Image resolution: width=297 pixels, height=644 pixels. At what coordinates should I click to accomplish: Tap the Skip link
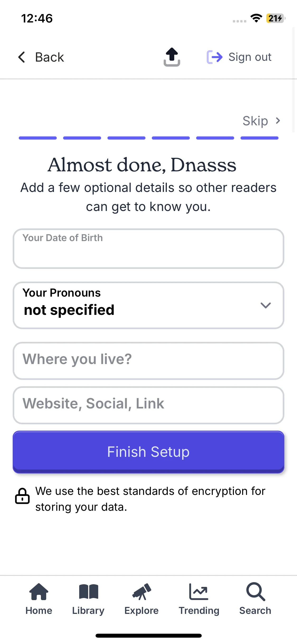point(255,121)
